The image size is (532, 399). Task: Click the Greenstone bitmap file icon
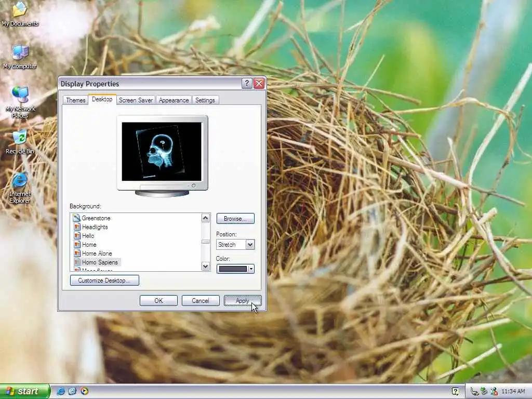coord(77,218)
